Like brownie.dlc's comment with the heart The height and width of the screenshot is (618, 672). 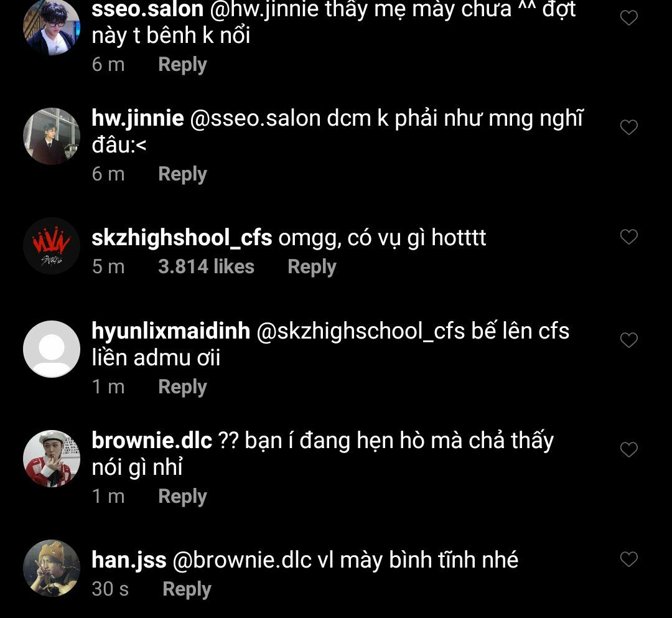(628, 449)
